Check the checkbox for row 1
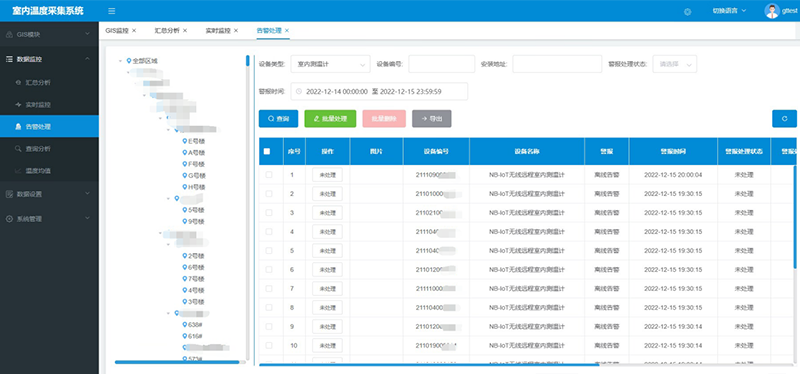 pyautogui.click(x=269, y=175)
